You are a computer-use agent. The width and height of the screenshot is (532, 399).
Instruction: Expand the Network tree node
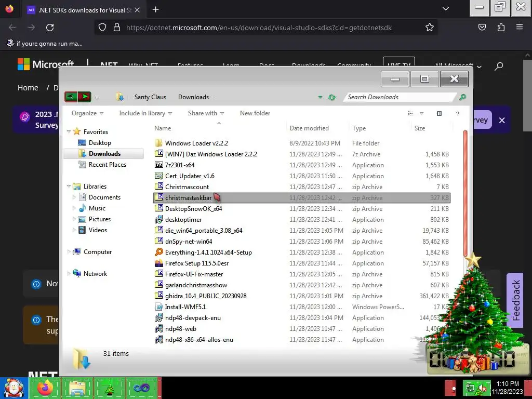tap(69, 273)
